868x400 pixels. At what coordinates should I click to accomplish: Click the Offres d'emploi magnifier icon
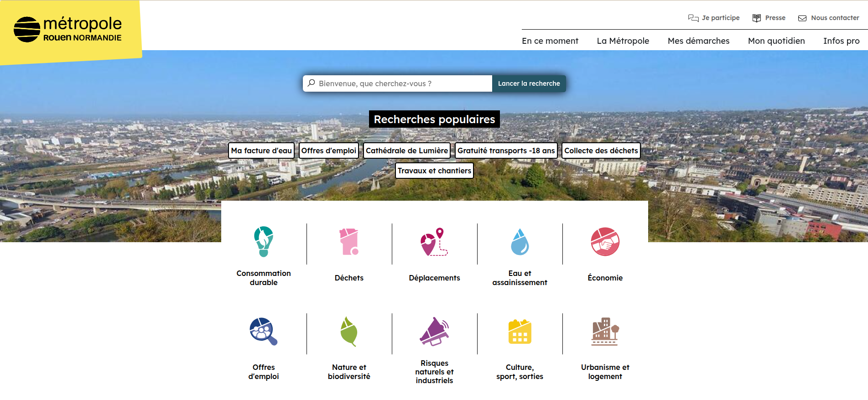pyautogui.click(x=264, y=332)
